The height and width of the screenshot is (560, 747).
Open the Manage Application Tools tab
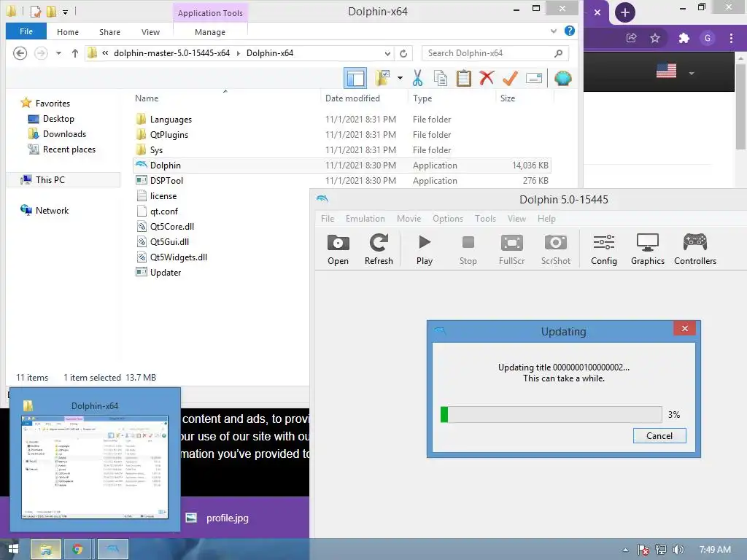[210, 32]
